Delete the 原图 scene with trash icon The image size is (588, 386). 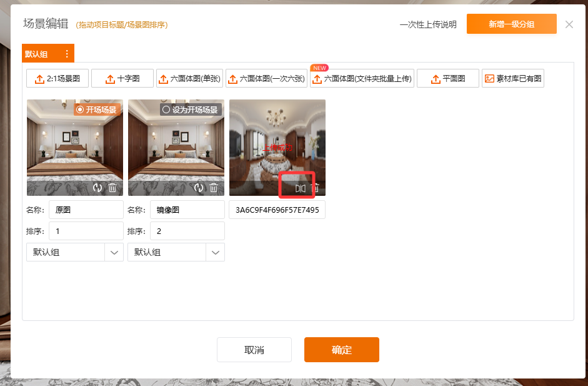click(112, 188)
